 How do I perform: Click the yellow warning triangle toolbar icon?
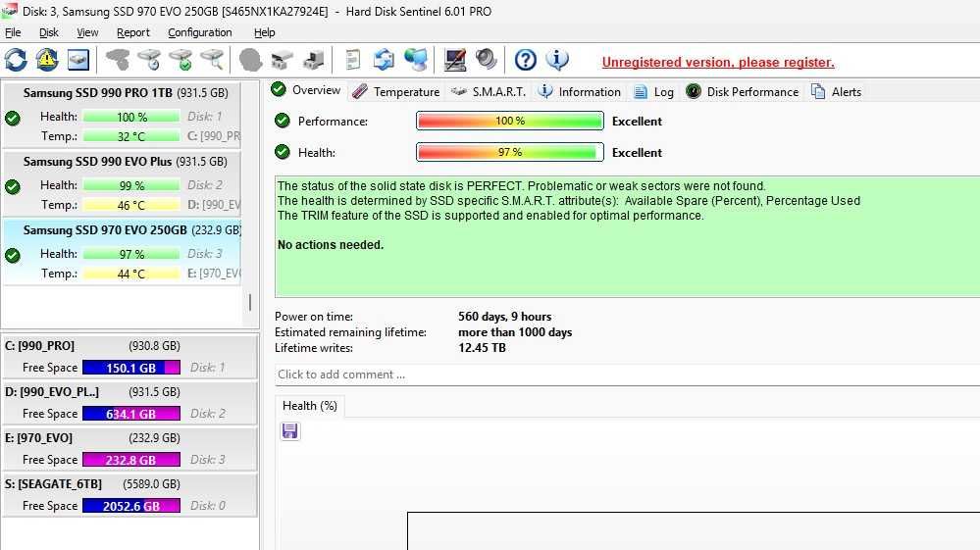click(x=47, y=60)
